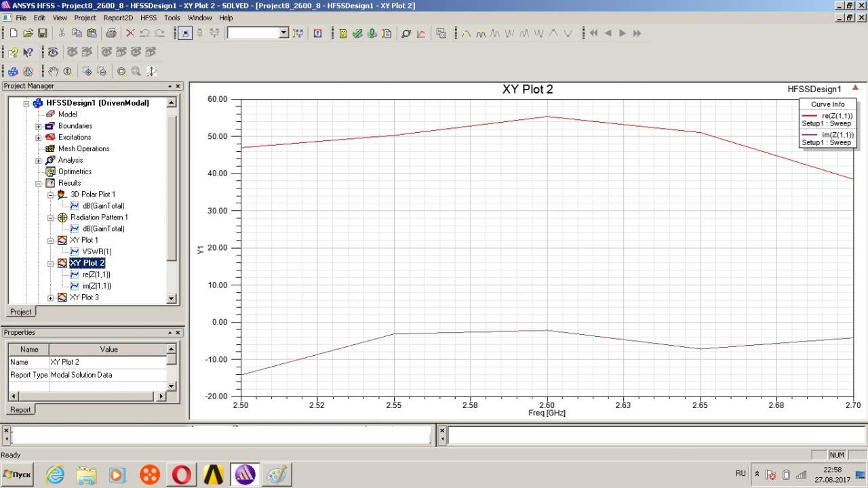Viewport: 868px width, 488px height.
Task: Expand the Boundaries tree node
Action: [x=39, y=126]
